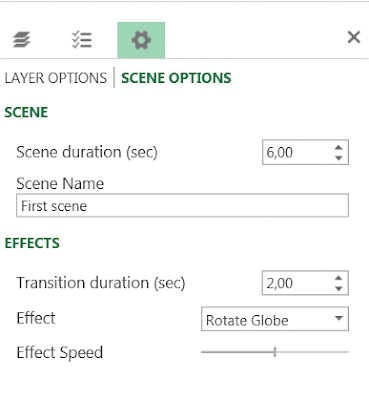Select the settings gear icon tab
The width and height of the screenshot is (369, 400).
141,40
